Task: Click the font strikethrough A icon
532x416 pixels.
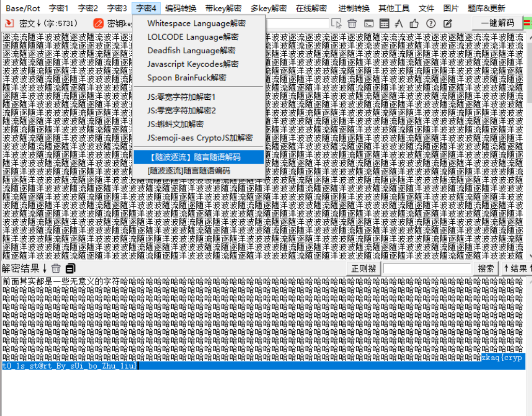Action: pos(399,23)
